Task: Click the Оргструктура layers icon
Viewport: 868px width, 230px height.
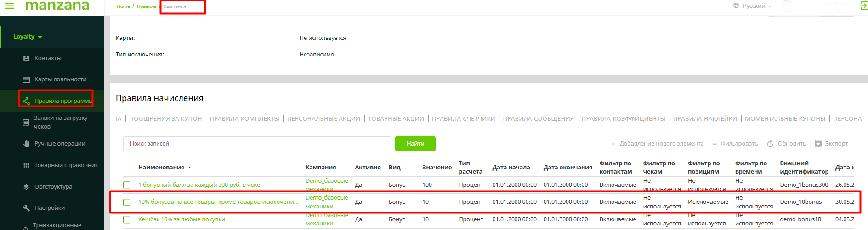Action: point(26,187)
